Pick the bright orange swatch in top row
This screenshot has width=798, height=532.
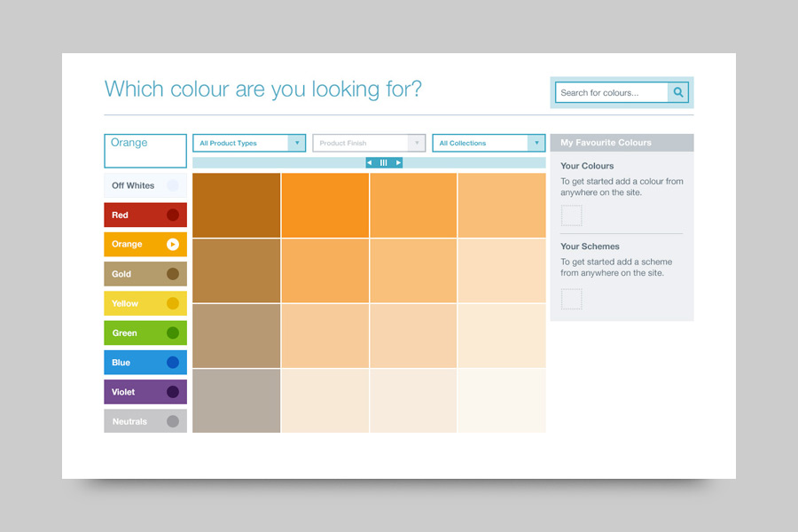click(325, 205)
